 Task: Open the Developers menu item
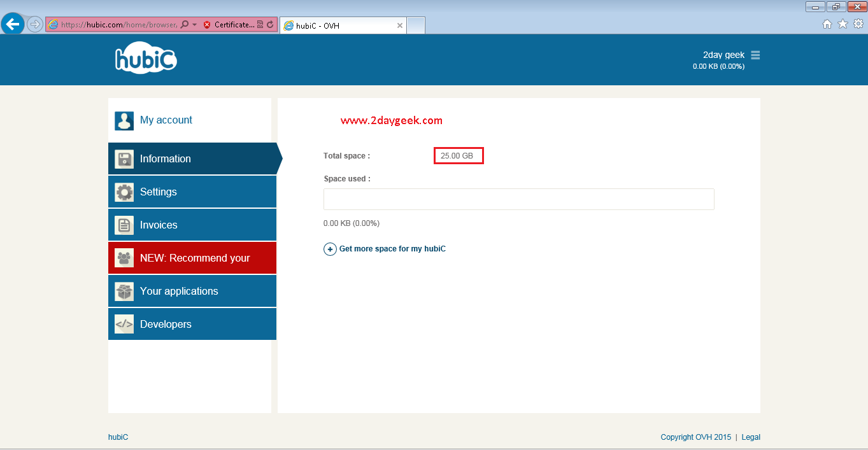click(x=192, y=324)
